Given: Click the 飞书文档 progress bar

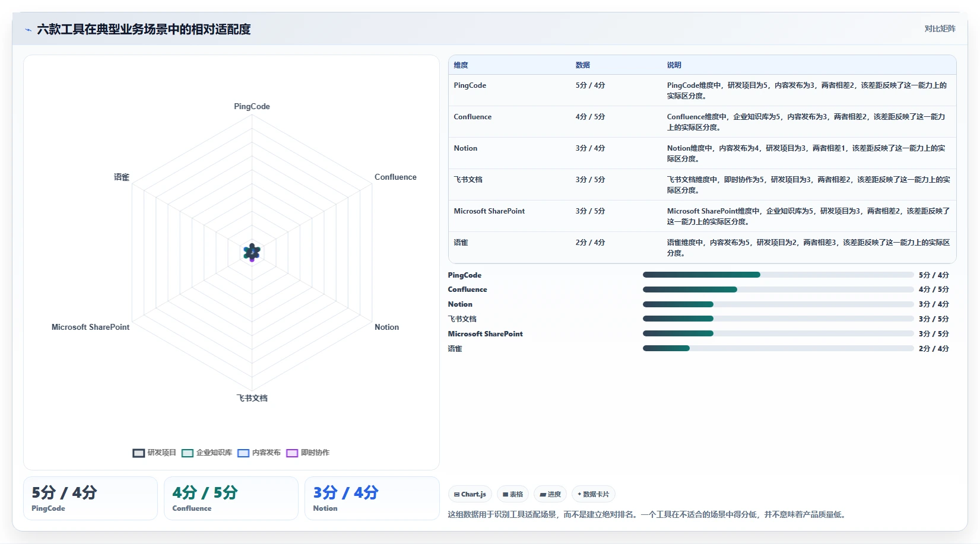Looking at the screenshot, I should coord(778,319).
